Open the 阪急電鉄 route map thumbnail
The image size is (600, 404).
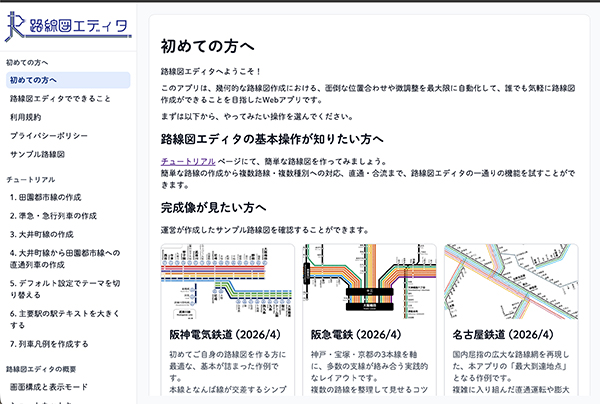369,282
